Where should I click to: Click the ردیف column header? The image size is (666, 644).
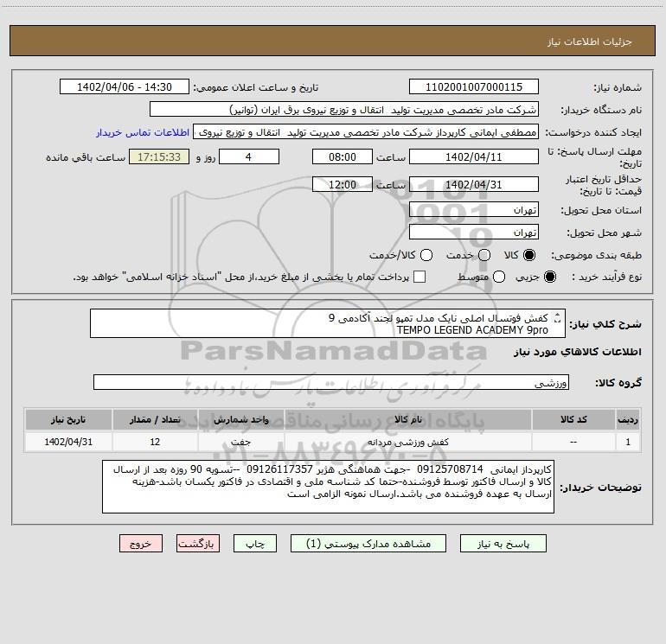[628, 419]
